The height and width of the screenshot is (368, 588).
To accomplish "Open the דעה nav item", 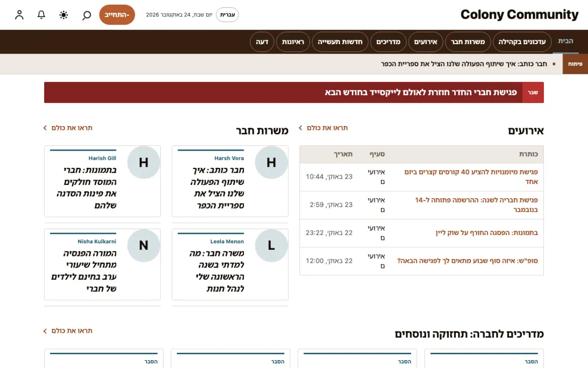I will point(262,42).
